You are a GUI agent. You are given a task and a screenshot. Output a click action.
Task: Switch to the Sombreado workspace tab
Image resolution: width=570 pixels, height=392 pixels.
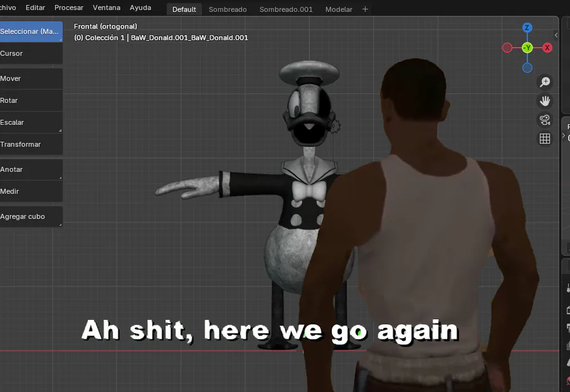coord(227,9)
